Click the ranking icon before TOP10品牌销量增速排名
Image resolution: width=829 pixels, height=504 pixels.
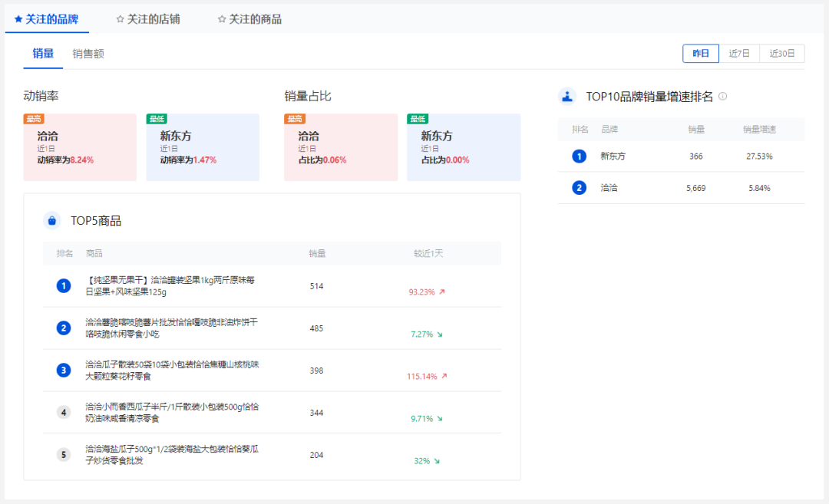pos(567,97)
